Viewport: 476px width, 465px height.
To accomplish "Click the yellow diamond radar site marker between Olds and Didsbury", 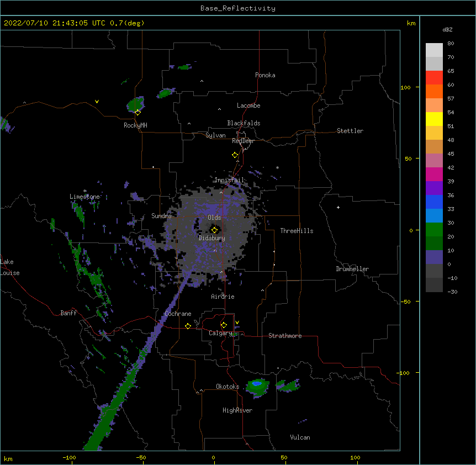I will pyautogui.click(x=214, y=230).
